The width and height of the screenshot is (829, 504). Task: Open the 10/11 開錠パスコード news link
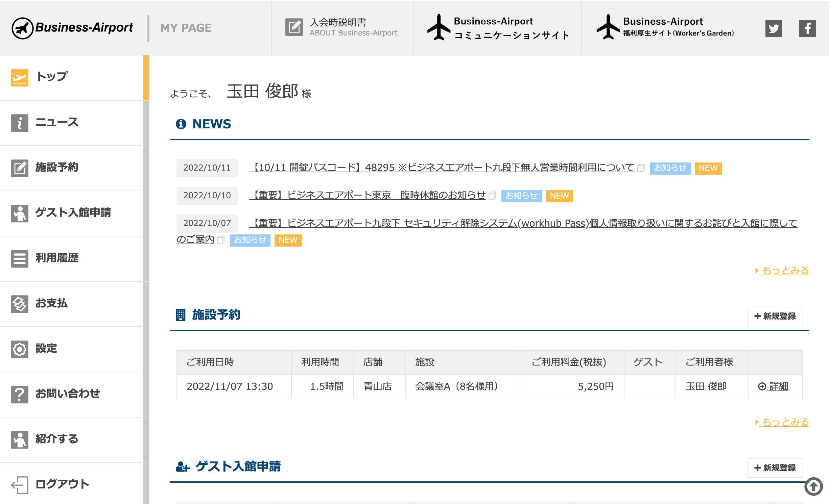click(x=442, y=168)
